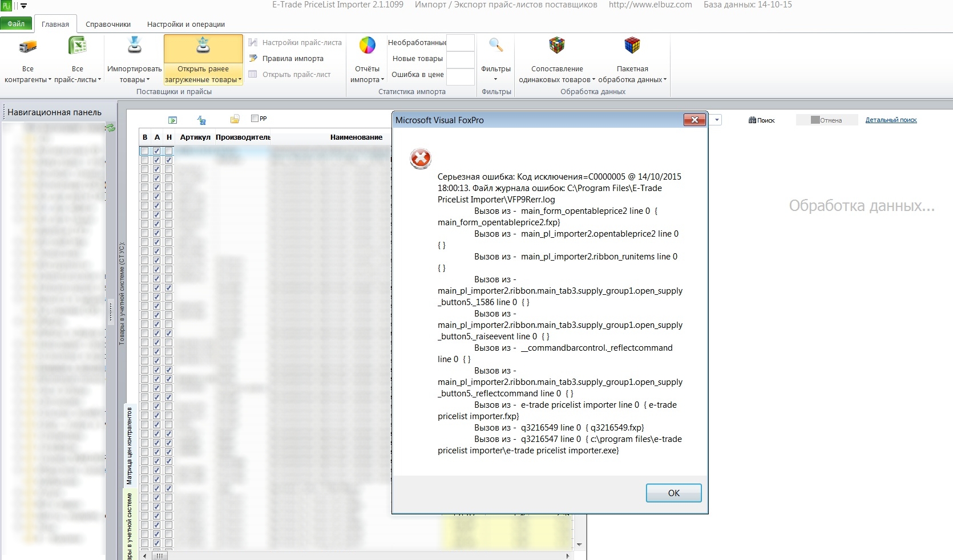Click the Обработка данных... status text
Image resolution: width=953 pixels, height=560 pixels.
(862, 206)
